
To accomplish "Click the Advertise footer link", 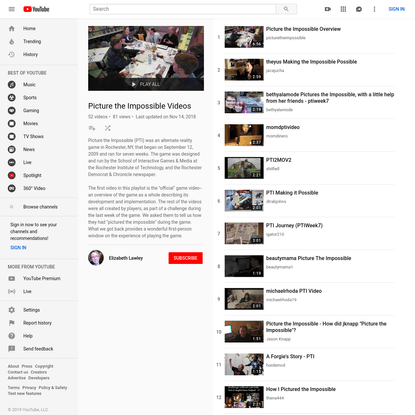I will [17, 378].
